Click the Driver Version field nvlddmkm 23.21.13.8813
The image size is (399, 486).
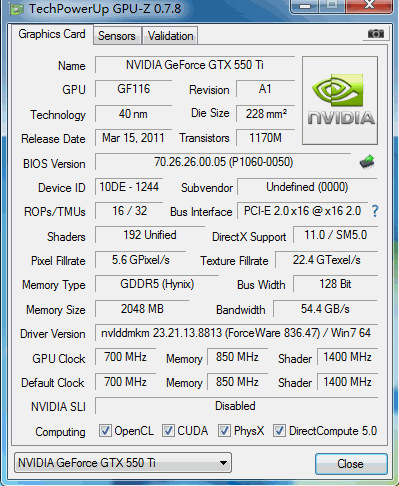pyautogui.click(x=236, y=333)
